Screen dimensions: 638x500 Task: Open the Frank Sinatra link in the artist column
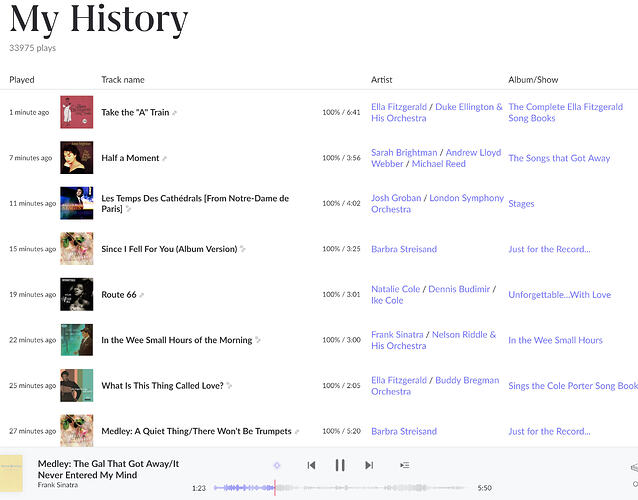pos(397,335)
